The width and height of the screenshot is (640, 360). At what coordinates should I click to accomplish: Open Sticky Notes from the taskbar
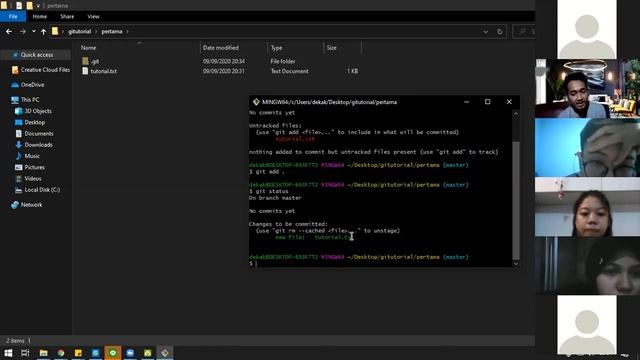pyautogui.click(x=78, y=353)
